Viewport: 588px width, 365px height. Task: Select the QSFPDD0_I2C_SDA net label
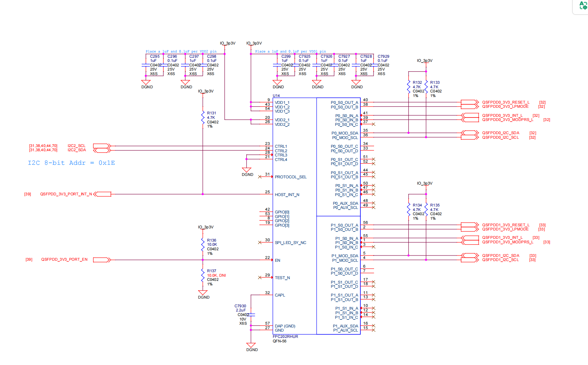pos(500,133)
